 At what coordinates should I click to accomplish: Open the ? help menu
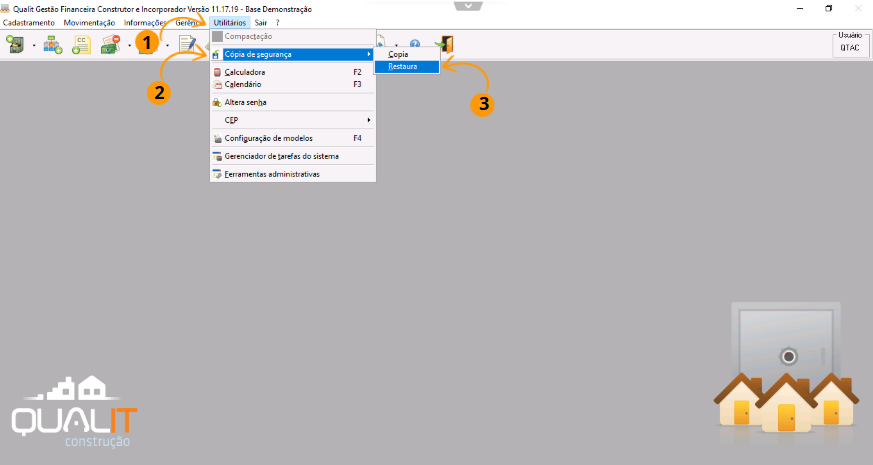(277, 23)
